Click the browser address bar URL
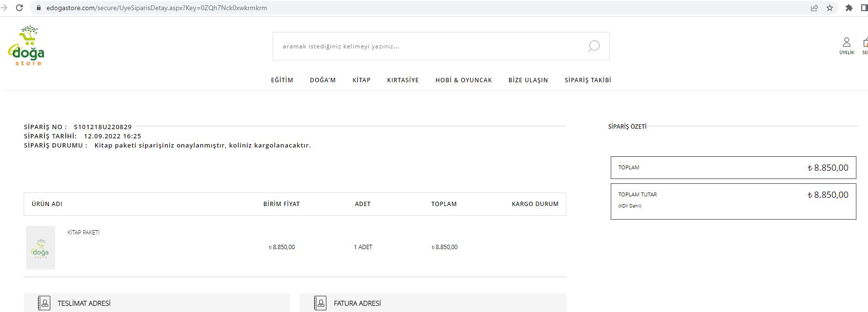Screen dimensions: 868x312 click(x=157, y=8)
